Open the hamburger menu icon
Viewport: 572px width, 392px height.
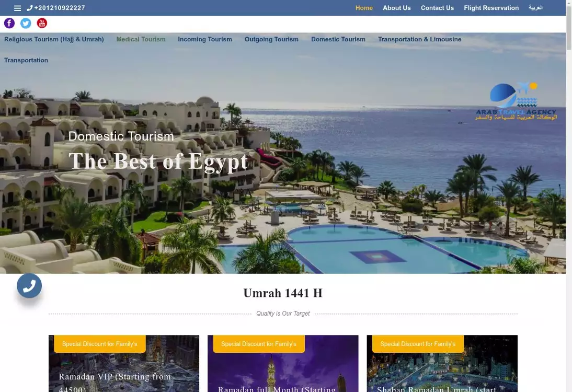coord(18,8)
